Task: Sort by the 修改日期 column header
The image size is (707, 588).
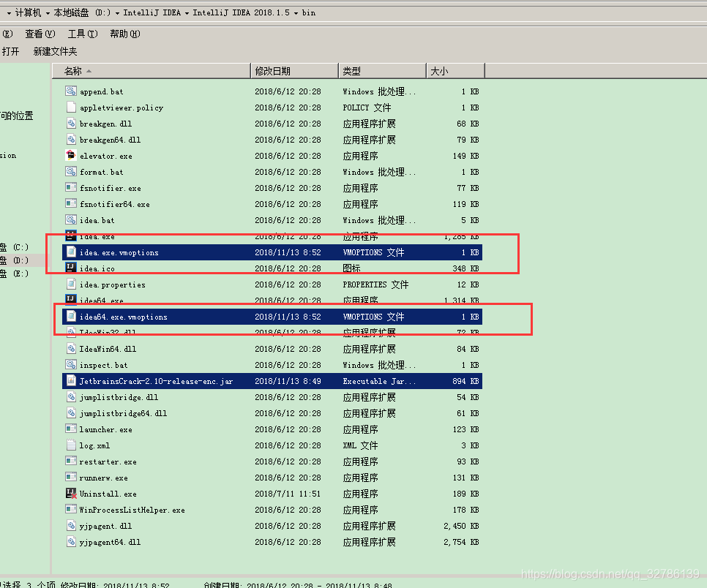Action: (x=294, y=71)
